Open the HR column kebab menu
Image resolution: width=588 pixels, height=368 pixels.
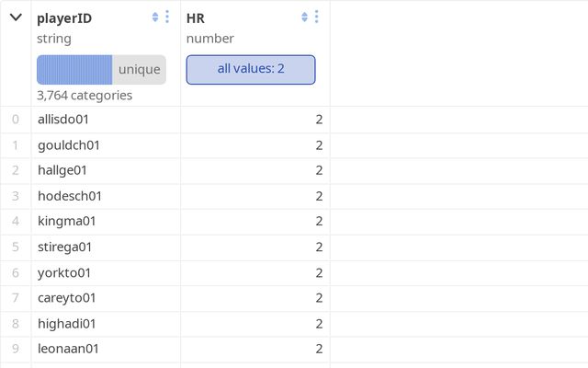click(317, 17)
